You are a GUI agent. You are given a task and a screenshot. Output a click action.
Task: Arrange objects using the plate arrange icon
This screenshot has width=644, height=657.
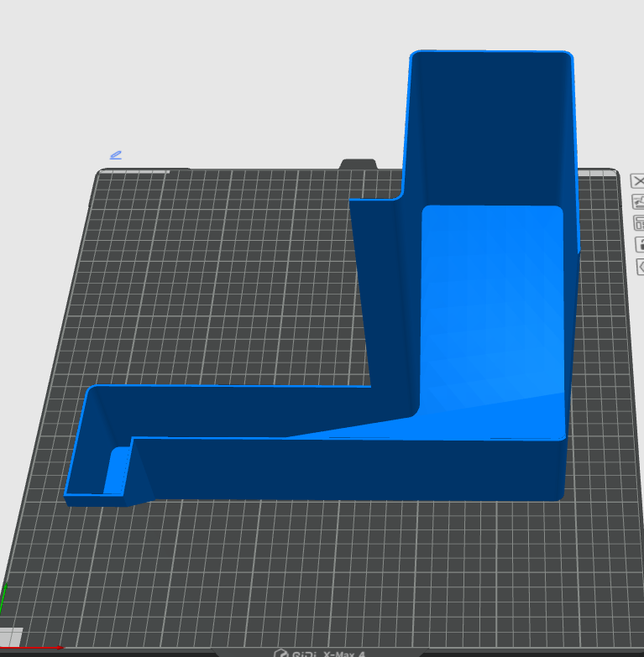pos(638,223)
